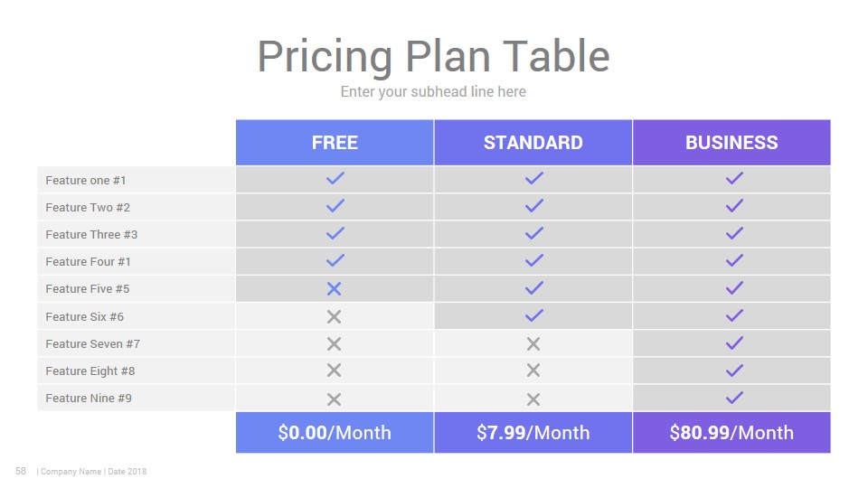Select BUSINESS checkmark in Feature Two #2 row
The image size is (868, 488).
point(734,206)
